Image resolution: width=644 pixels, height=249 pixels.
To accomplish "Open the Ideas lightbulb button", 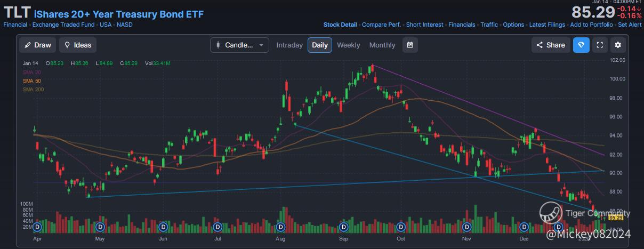I will click(77, 45).
